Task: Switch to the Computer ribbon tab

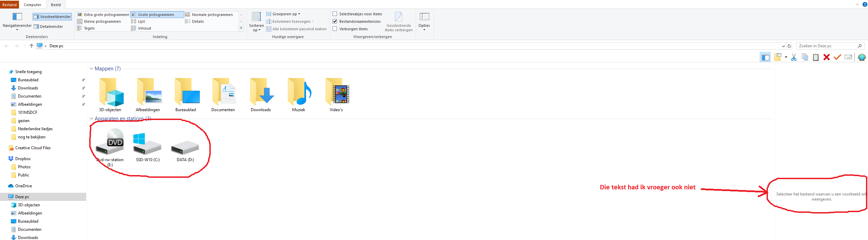Action: [x=33, y=5]
